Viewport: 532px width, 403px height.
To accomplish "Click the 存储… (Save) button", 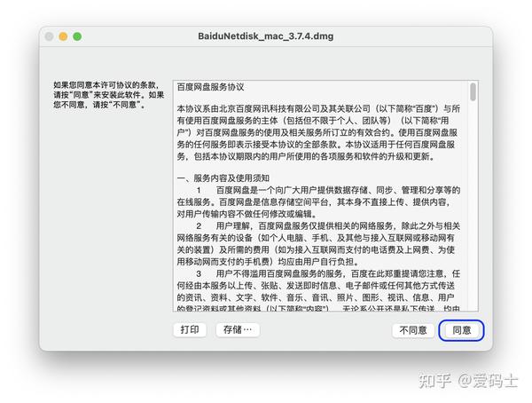I will (238, 329).
